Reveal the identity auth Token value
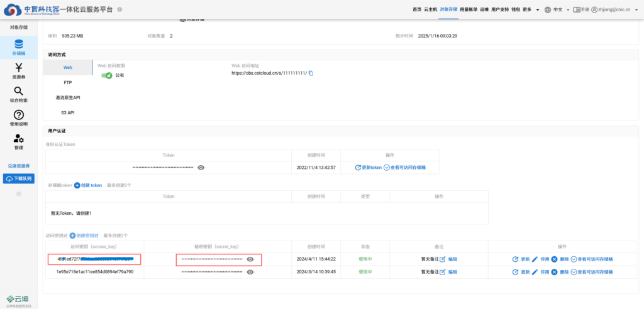This screenshot has width=644, height=309. click(201, 168)
